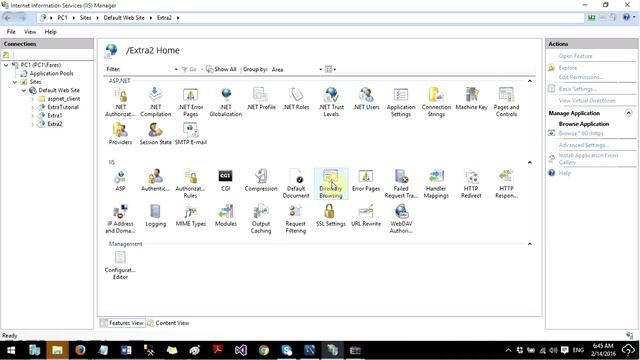This screenshot has width=640, height=360.
Task: Open Pages and Controls feature
Action: [x=506, y=102]
